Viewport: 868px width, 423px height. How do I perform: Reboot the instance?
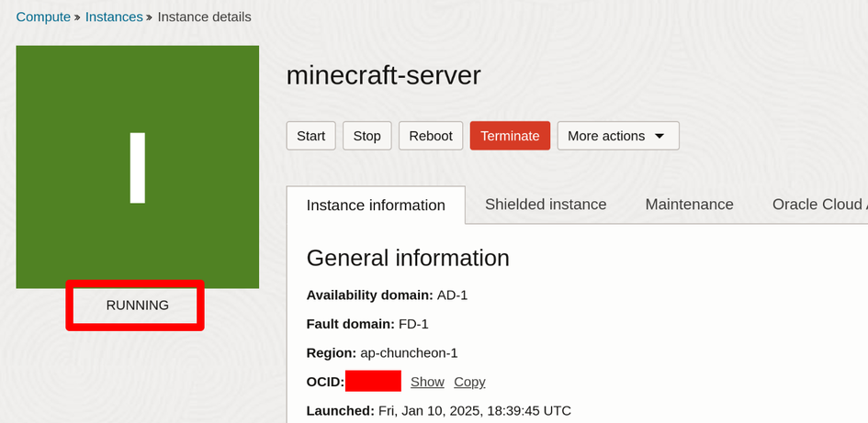(431, 136)
